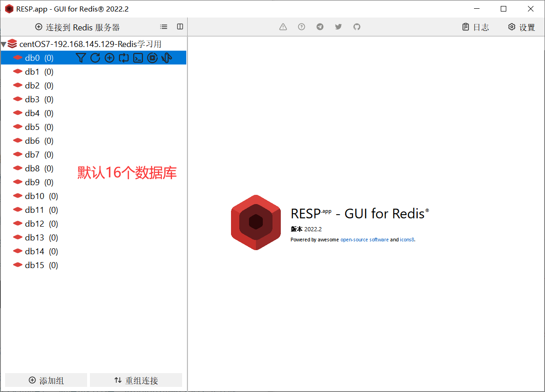The image size is (545, 392).
Task: Select the db12 database row
Action: [94, 223]
